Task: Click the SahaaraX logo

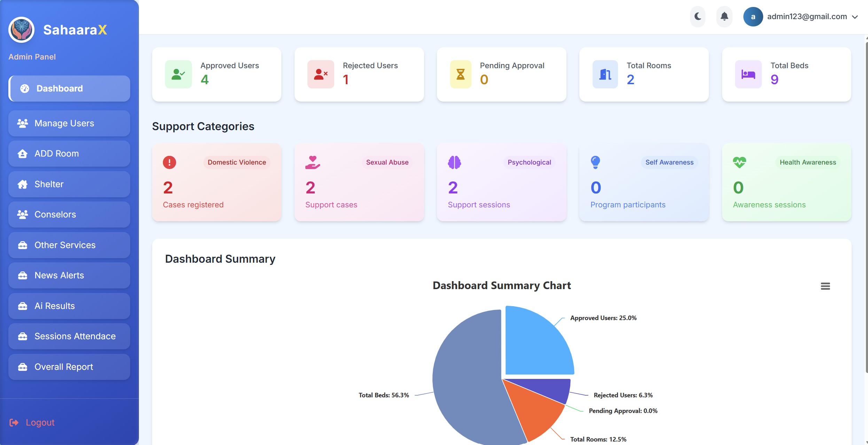Action: coord(22,30)
